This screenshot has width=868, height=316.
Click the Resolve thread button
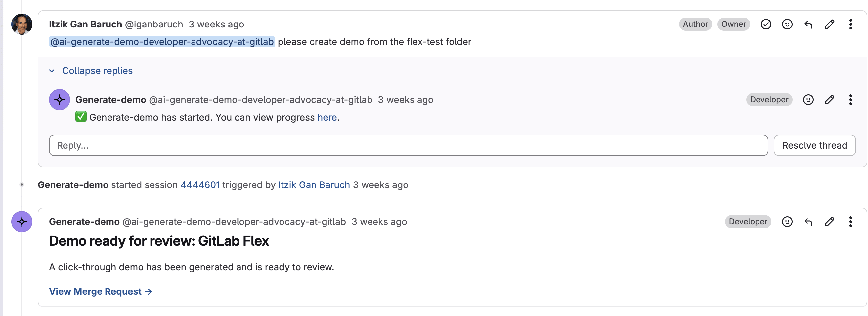814,145
